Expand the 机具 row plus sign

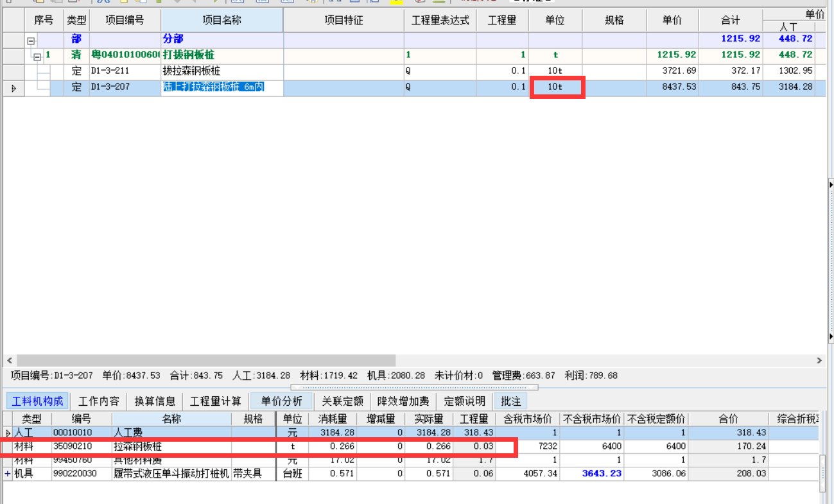8,473
